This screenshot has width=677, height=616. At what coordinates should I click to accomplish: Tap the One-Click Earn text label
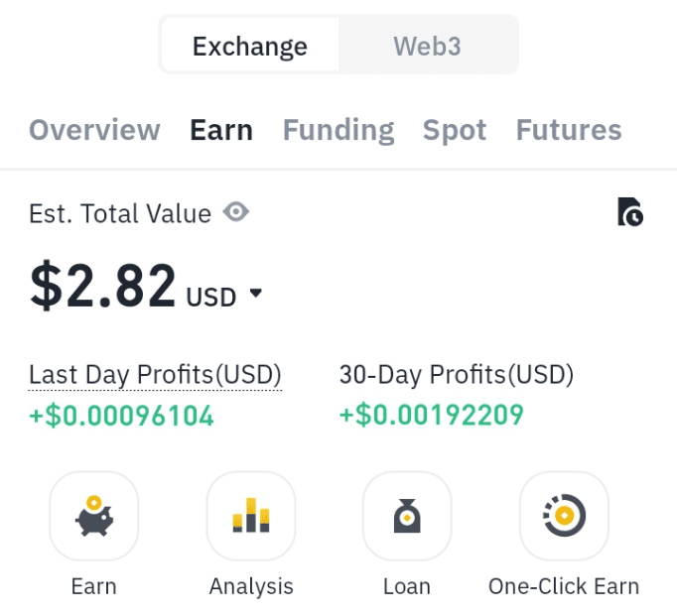(564, 586)
